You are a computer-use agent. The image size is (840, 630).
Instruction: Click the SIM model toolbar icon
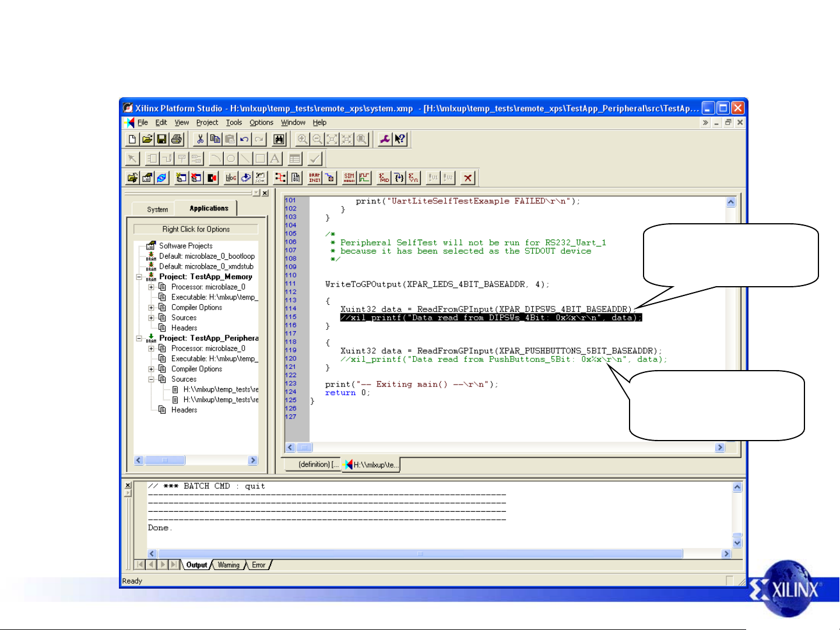click(349, 178)
